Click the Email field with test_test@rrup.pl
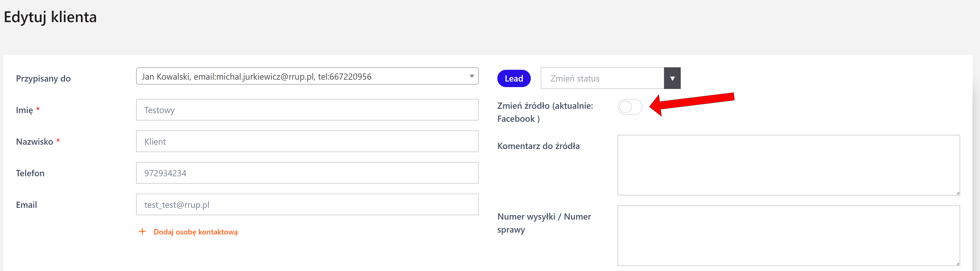This screenshot has height=271, width=980. 307,205
